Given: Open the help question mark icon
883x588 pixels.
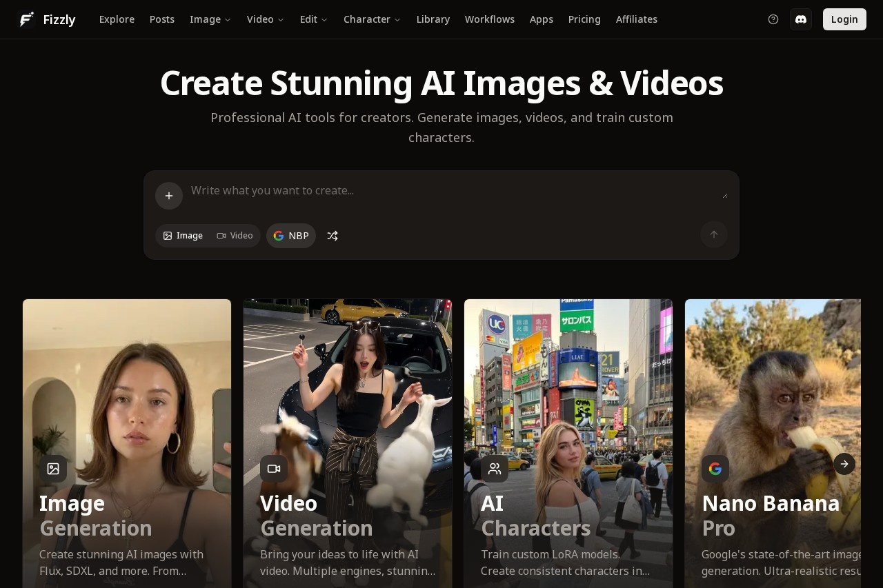Looking at the screenshot, I should [x=773, y=19].
